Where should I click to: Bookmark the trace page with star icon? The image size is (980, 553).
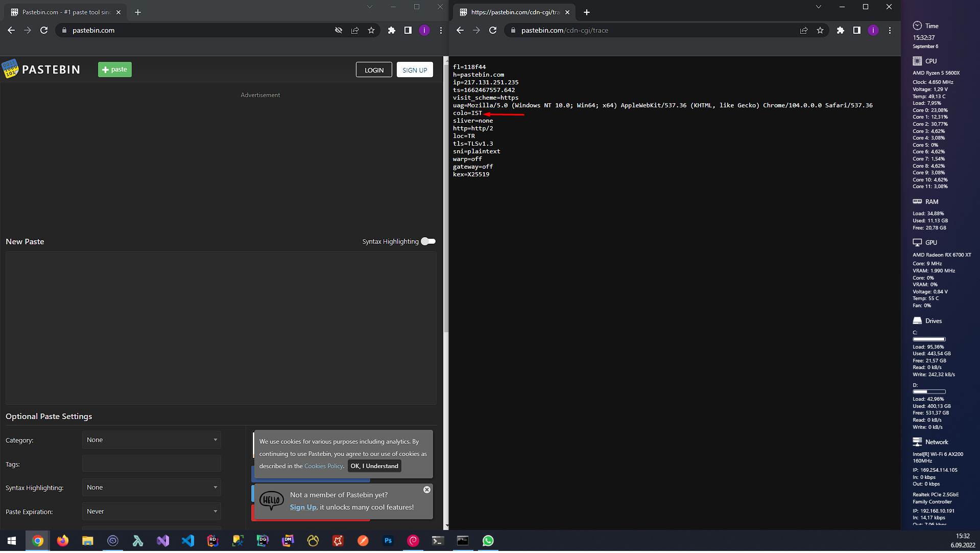pos(820,30)
